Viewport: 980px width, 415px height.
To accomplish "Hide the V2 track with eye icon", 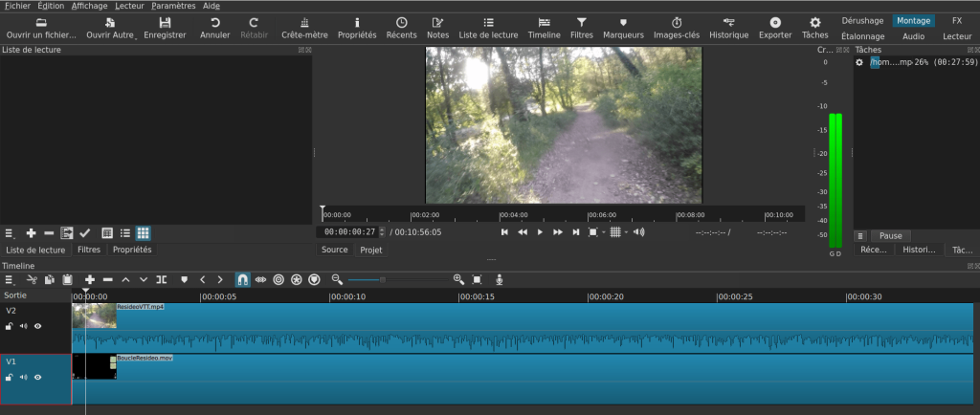I will 38,326.
